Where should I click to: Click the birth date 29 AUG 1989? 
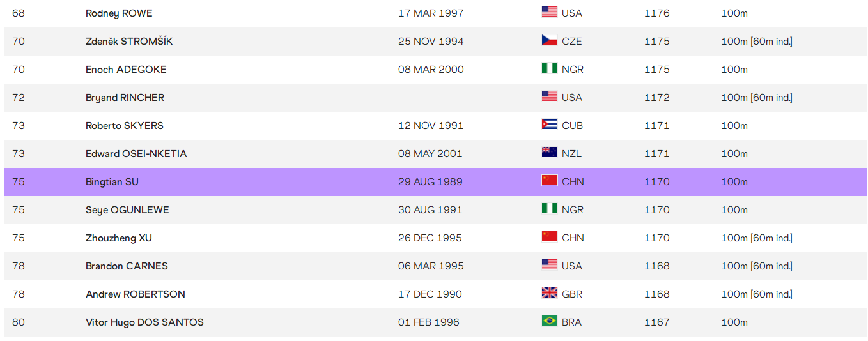(x=430, y=182)
